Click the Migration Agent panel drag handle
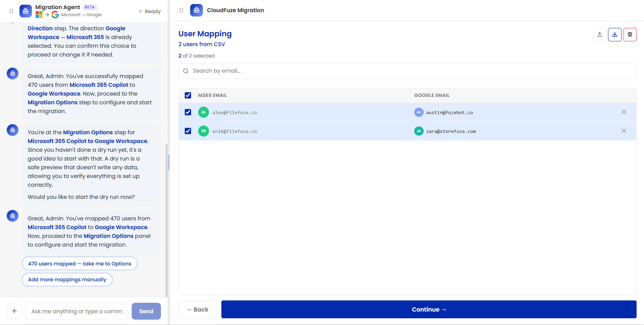This screenshot has width=644, height=325. [x=11, y=11]
